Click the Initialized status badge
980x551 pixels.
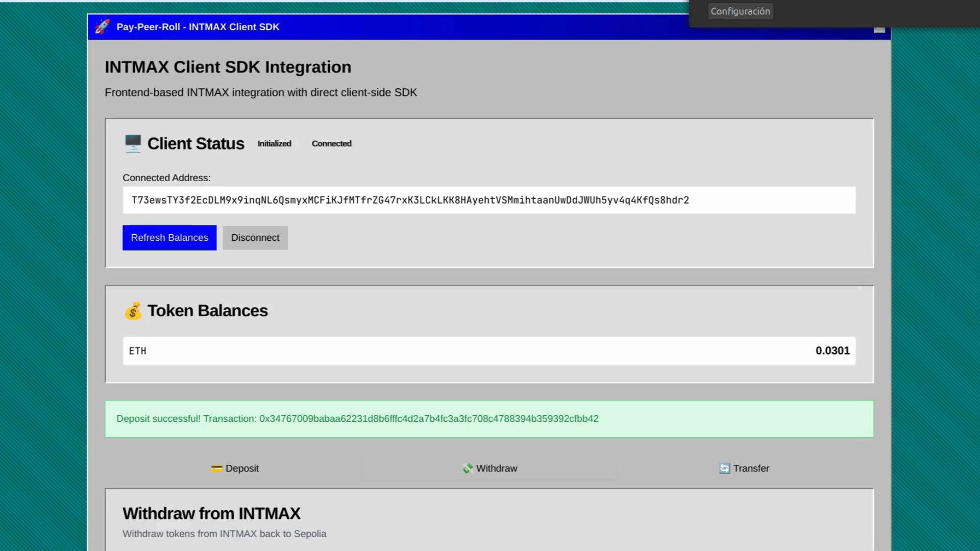coord(274,144)
